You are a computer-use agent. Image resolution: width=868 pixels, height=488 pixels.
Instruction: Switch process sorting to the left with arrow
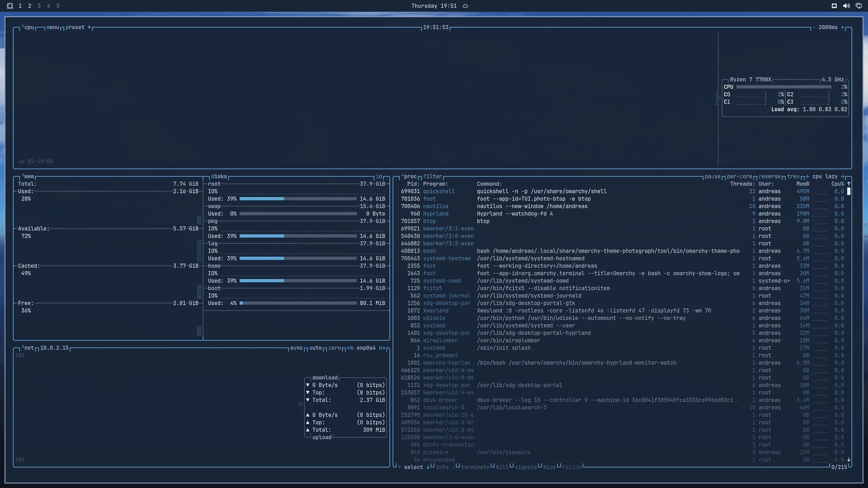pos(807,177)
